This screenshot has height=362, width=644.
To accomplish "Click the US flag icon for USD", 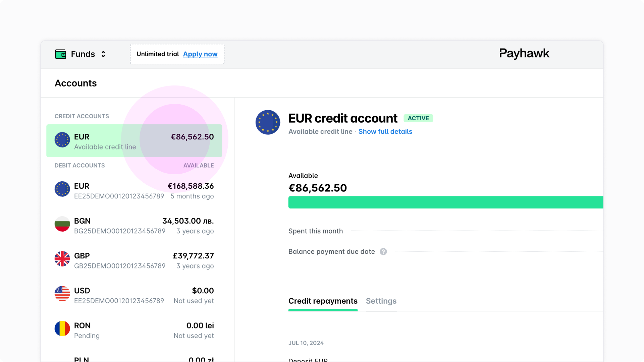I will pos(62,294).
